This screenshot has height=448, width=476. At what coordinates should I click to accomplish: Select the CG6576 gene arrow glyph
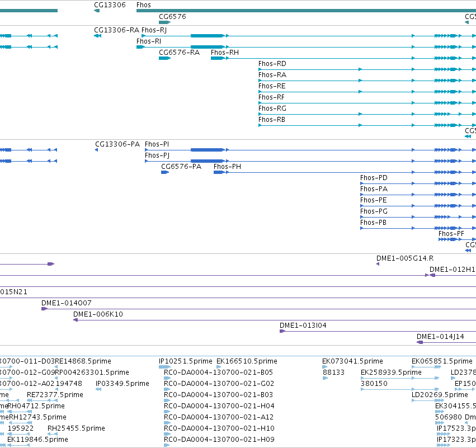165,22
